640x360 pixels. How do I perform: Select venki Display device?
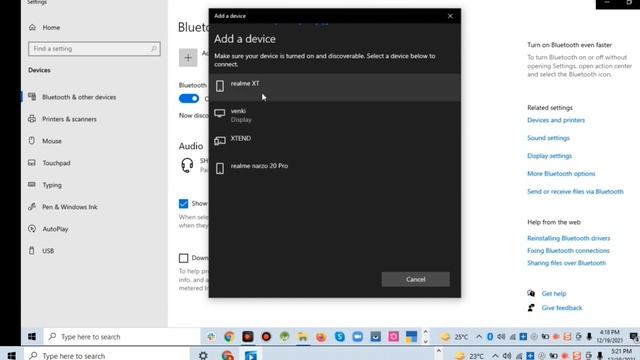pos(335,115)
